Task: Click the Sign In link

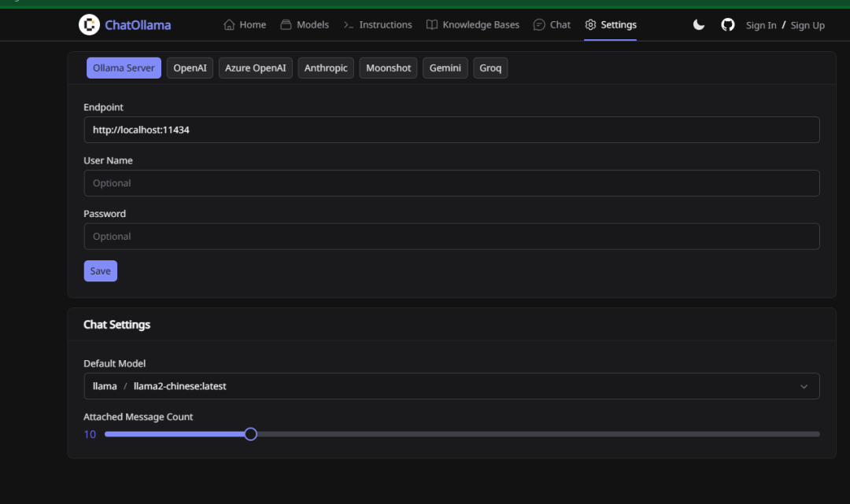Action: pyautogui.click(x=760, y=25)
